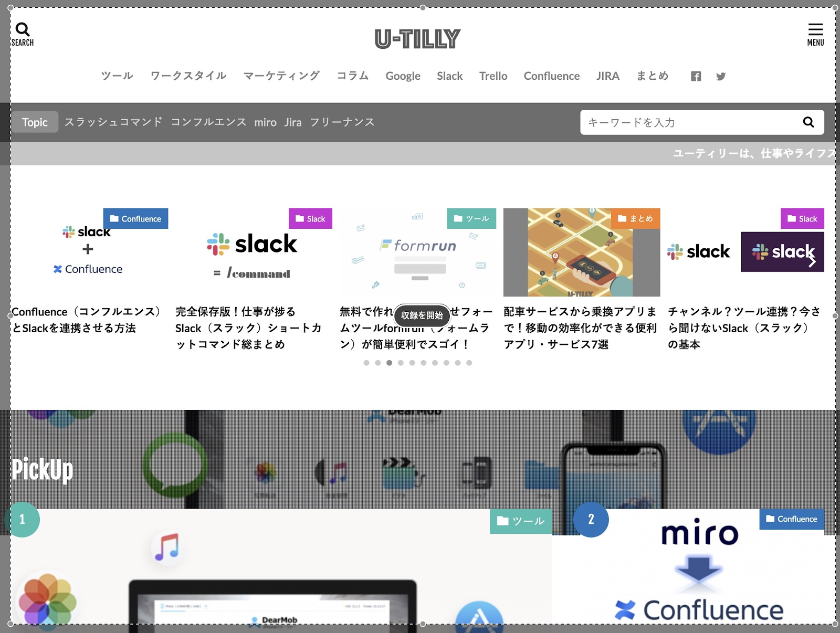Click the Slack tag on rightmost carousel card
840x633 pixels.
point(802,219)
